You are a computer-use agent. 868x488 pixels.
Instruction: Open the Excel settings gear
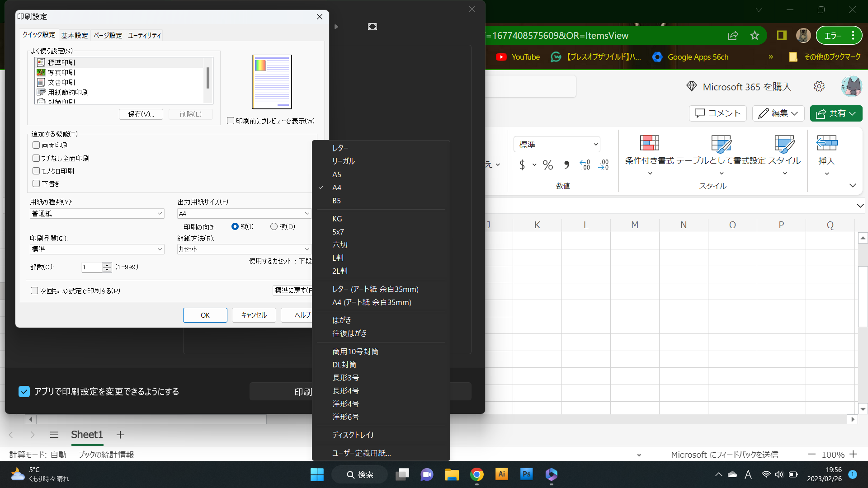[x=819, y=86]
